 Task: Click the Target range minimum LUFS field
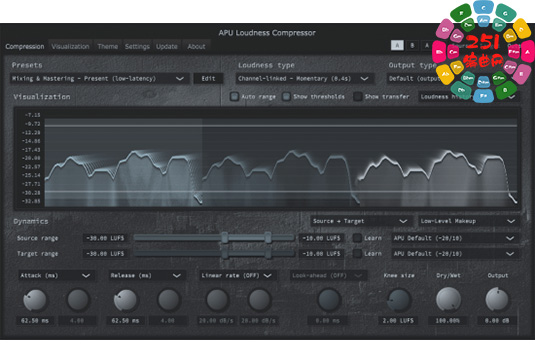105,253
